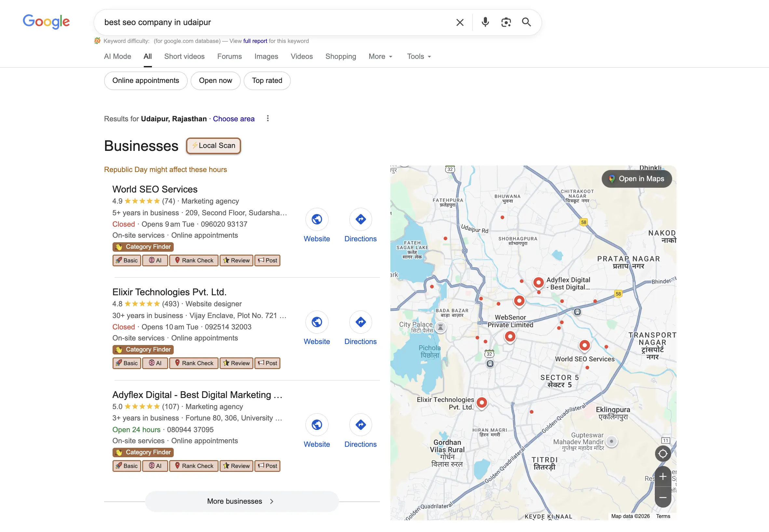The height and width of the screenshot is (532, 769).
Task: Click Rank Check for Adyflex Digital
Action: (x=194, y=466)
